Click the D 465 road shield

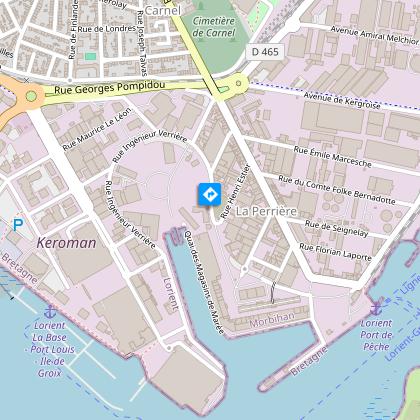[265, 52]
